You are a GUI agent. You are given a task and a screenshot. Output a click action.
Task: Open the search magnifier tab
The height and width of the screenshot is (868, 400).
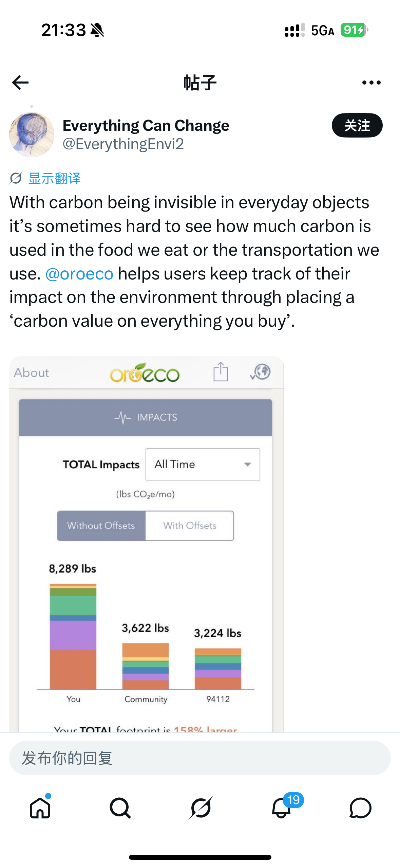120,808
